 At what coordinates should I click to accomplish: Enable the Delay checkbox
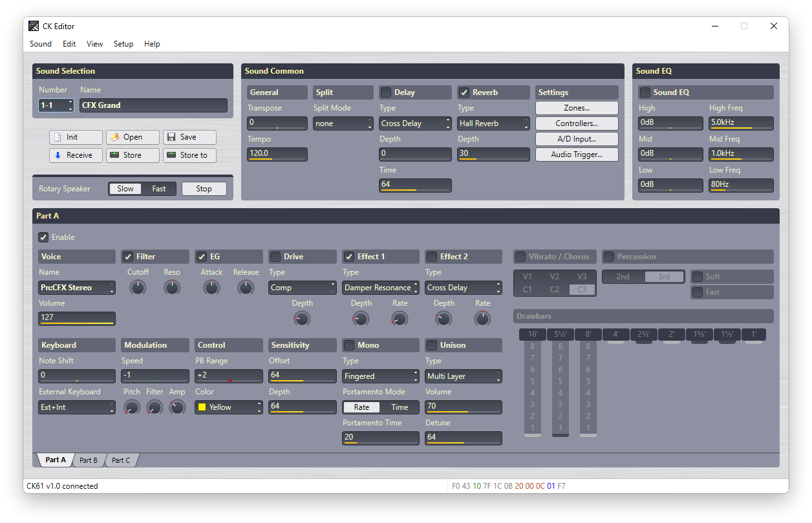(x=386, y=92)
